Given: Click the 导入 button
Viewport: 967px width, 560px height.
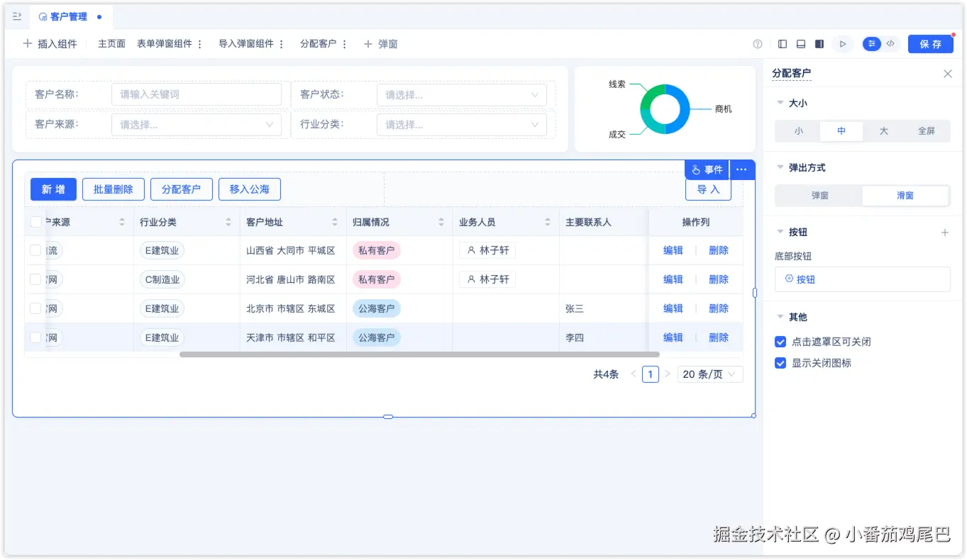Looking at the screenshot, I should click(x=708, y=189).
